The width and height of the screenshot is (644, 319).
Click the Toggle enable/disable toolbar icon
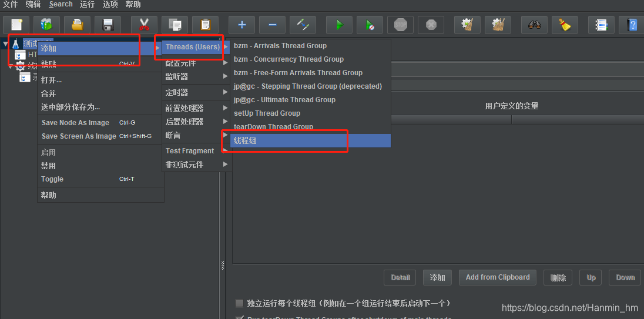(x=303, y=25)
